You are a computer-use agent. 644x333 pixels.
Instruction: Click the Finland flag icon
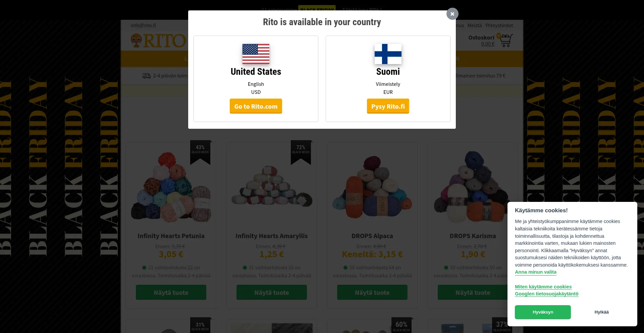(x=388, y=54)
